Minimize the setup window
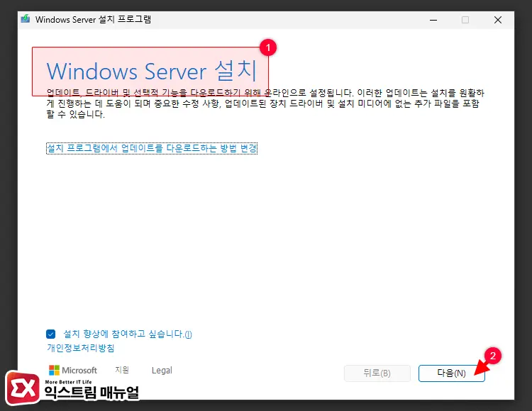The width and height of the screenshot is (532, 411). pyautogui.click(x=433, y=20)
